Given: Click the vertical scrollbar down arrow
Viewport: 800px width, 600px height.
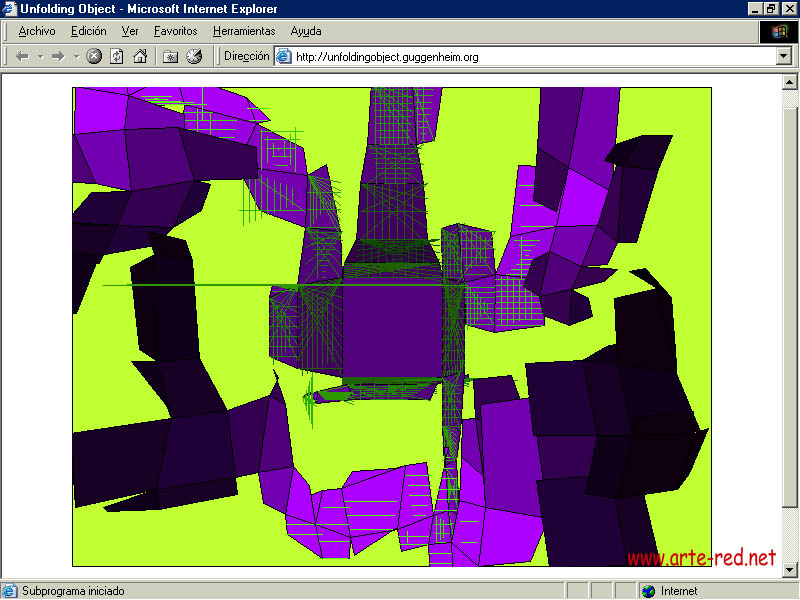Looking at the screenshot, I should point(789,569).
